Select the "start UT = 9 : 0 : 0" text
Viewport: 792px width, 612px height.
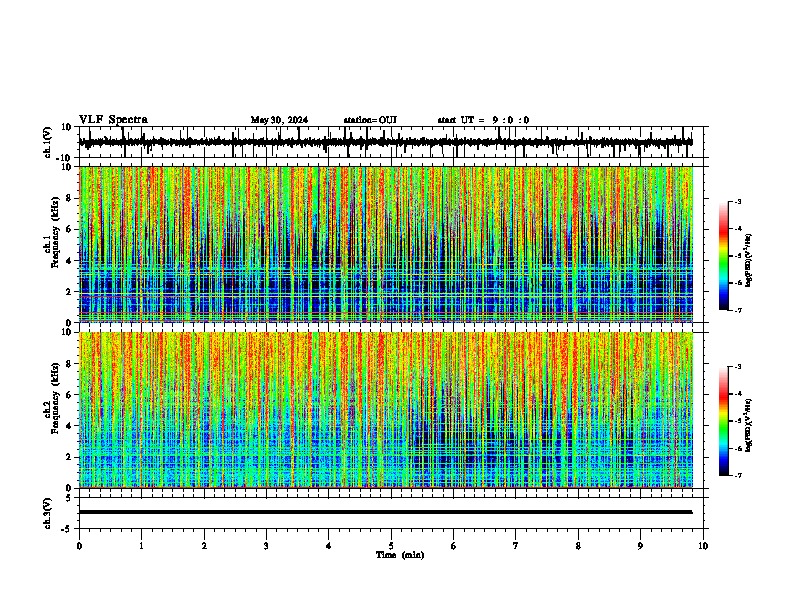click(x=483, y=120)
